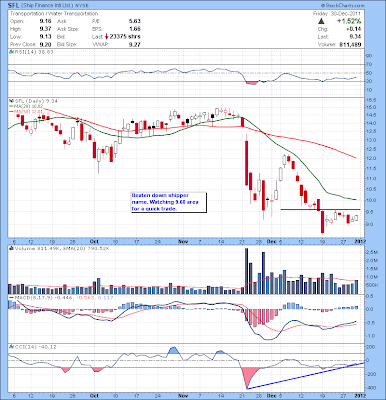Image resolution: width=386 pixels, height=400 pixels.
Task: Click the red down arrow beside 23375 shrs
Action: (106, 37)
